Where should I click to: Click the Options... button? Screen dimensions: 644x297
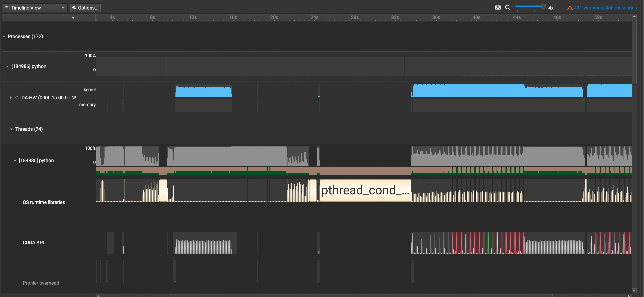(x=85, y=8)
